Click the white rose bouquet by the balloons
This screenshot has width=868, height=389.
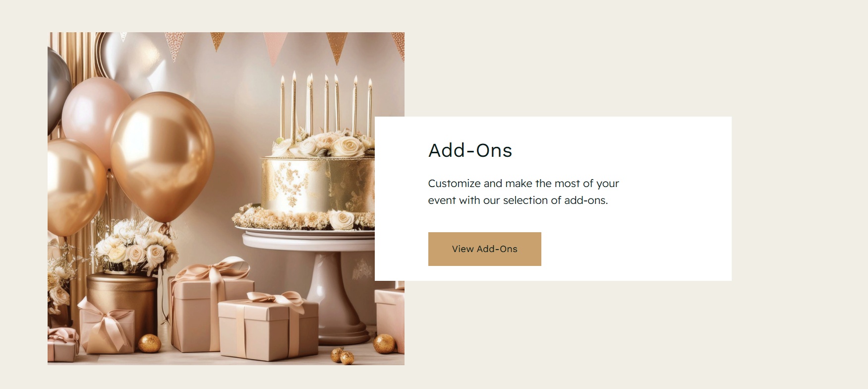point(135,247)
